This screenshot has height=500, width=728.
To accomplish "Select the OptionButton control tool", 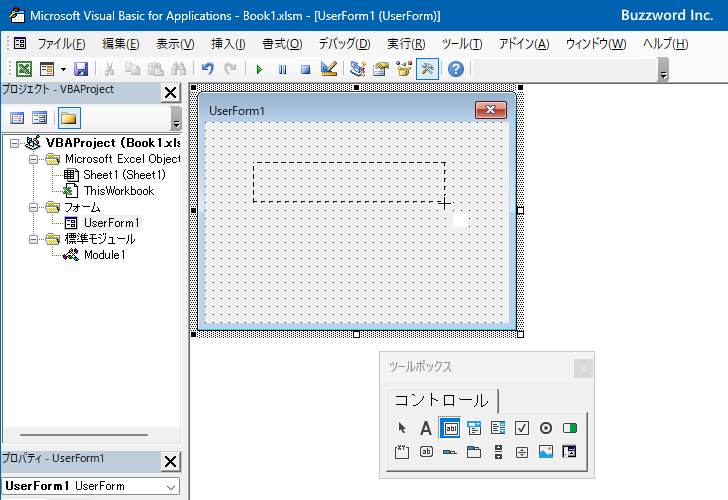I will (546, 428).
